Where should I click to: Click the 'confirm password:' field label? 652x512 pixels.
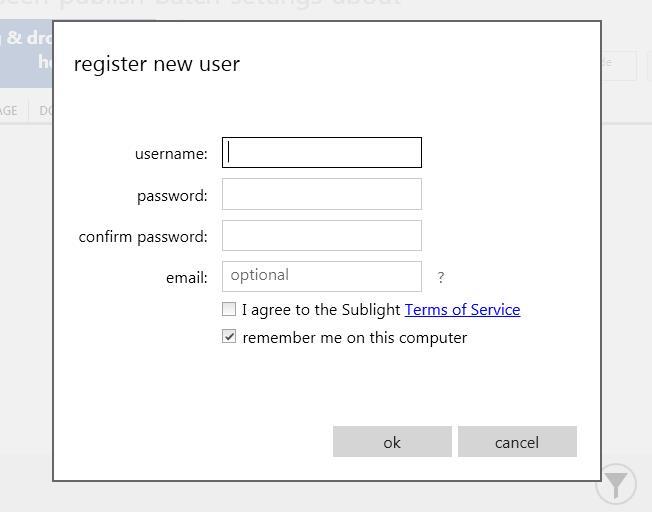click(x=143, y=237)
